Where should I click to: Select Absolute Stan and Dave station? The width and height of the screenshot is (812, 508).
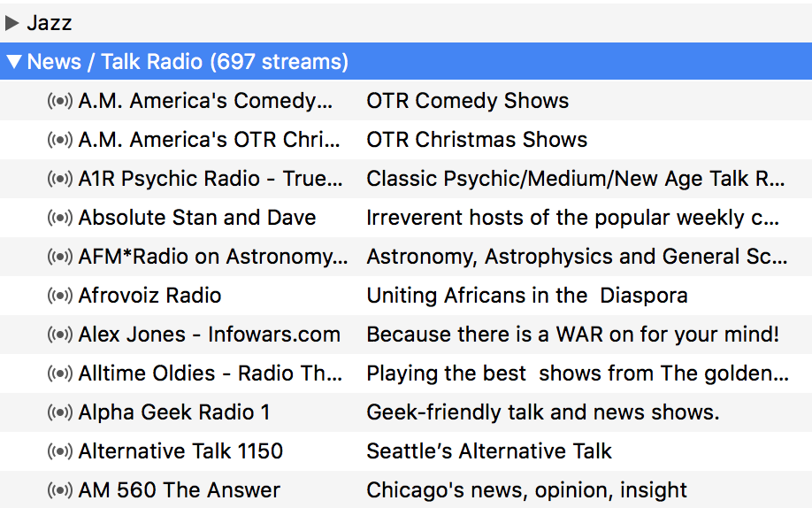click(196, 218)
